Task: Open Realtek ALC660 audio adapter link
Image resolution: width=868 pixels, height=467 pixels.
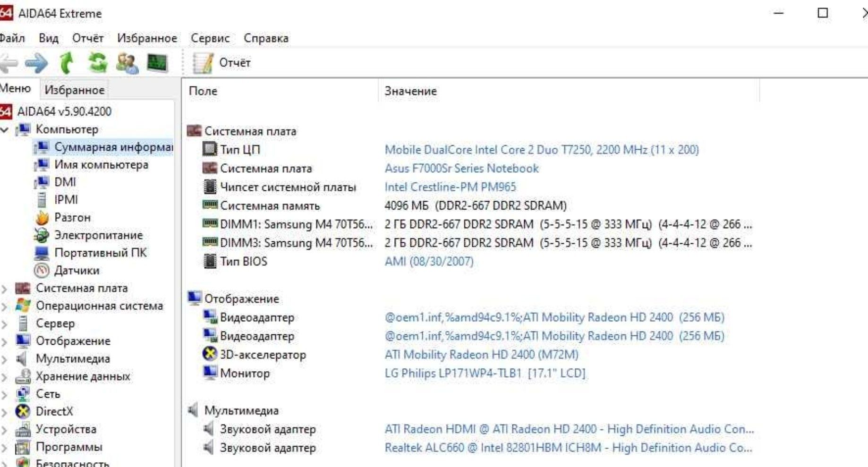Action: pyautogui.click(x=568, y=448)
